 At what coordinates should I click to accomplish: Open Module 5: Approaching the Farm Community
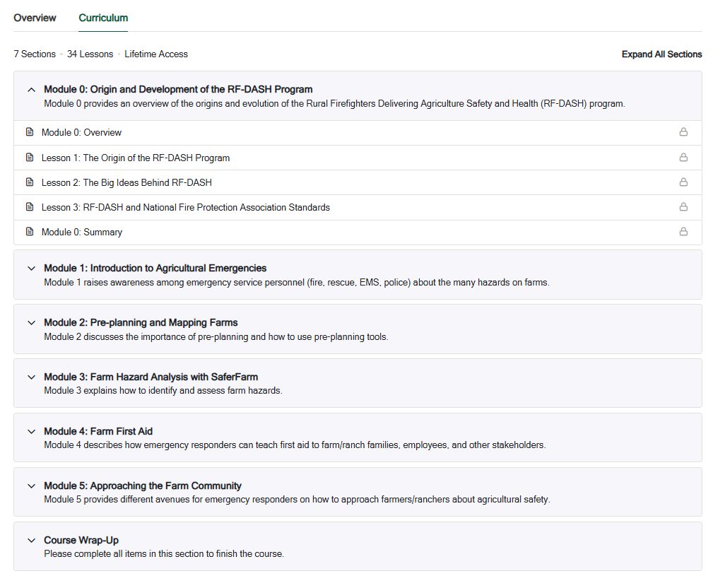coord(31,486)
